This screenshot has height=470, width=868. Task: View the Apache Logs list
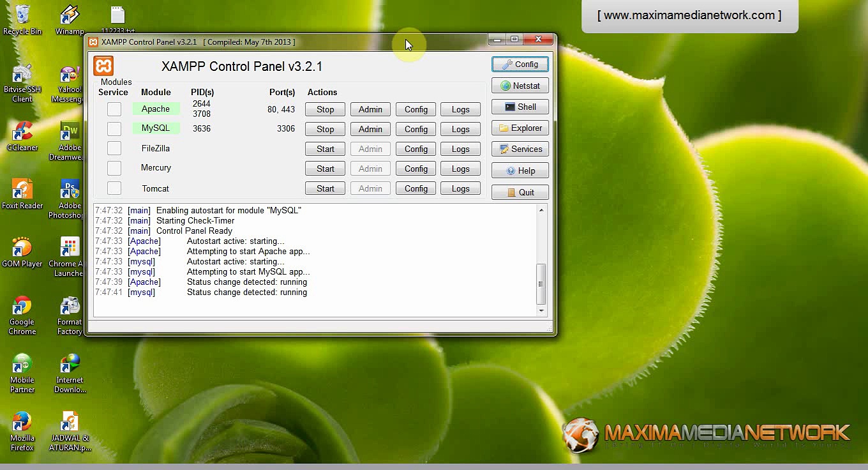click(461, 109)
